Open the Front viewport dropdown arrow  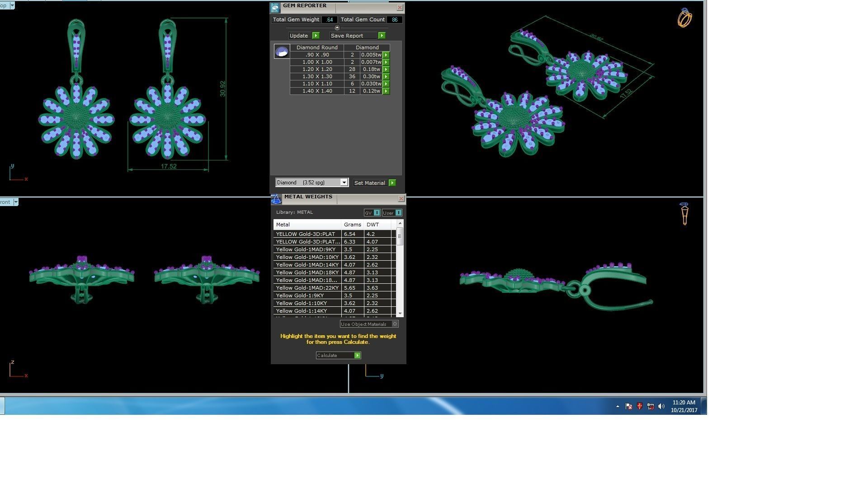[x=15, y=202]
